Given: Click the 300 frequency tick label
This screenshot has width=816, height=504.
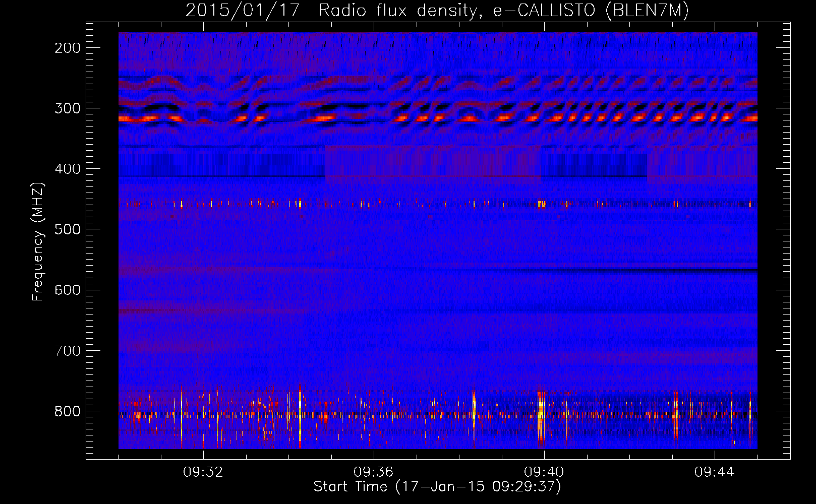Looking at the screenshot, I should click(x=68, y=108).
